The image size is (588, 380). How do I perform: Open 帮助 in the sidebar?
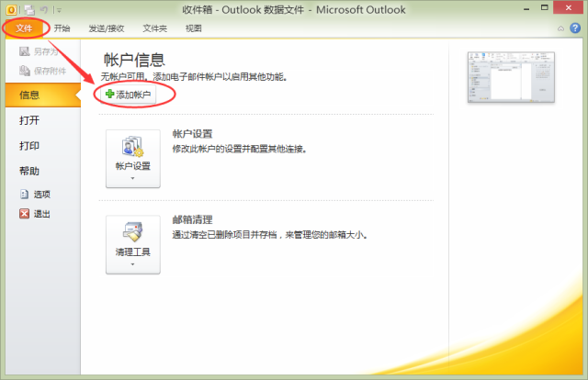click(29, 172)
